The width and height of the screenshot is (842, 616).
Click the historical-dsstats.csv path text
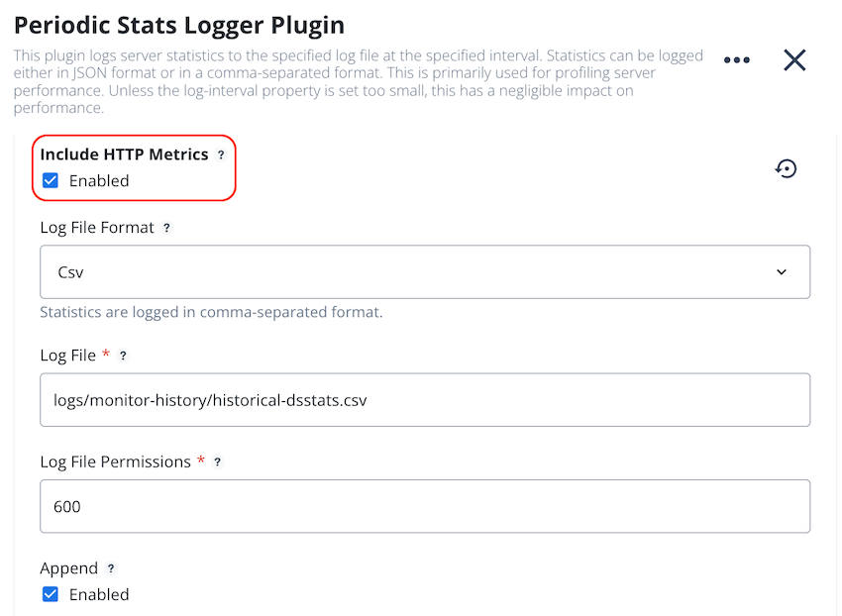(208, 399)
